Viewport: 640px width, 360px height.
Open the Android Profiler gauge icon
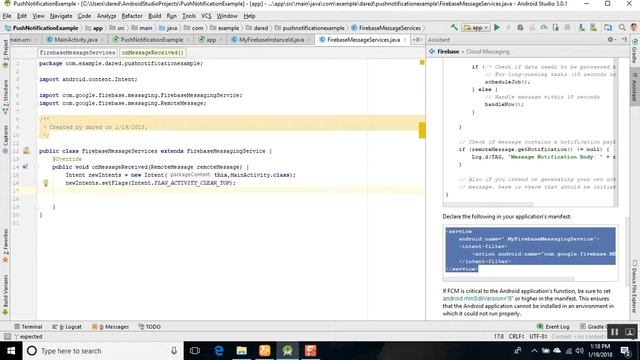544,27
